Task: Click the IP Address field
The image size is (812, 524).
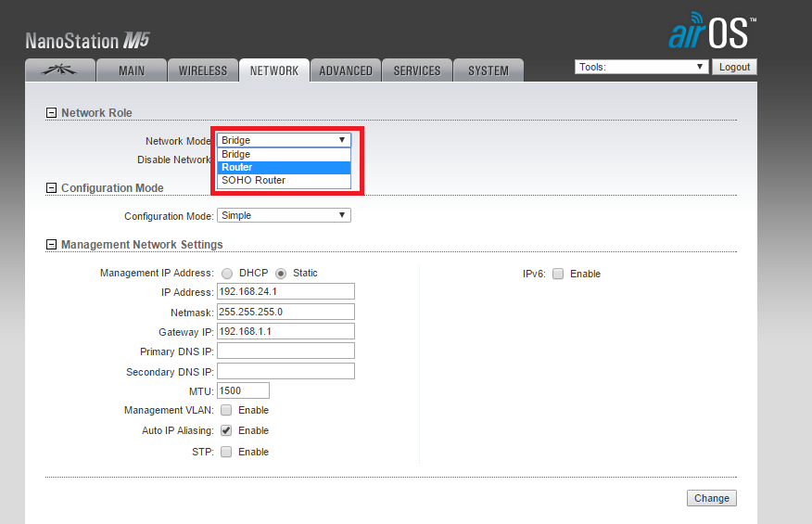Action: point(285,291)
